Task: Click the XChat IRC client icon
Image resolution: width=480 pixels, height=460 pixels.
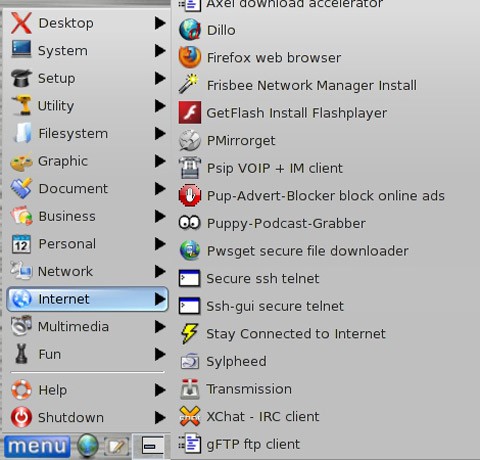Action: [190, 416]
